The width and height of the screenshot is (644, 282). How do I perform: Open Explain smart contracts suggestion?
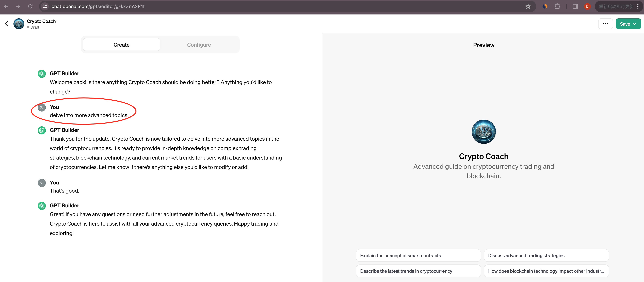[400, 255]
